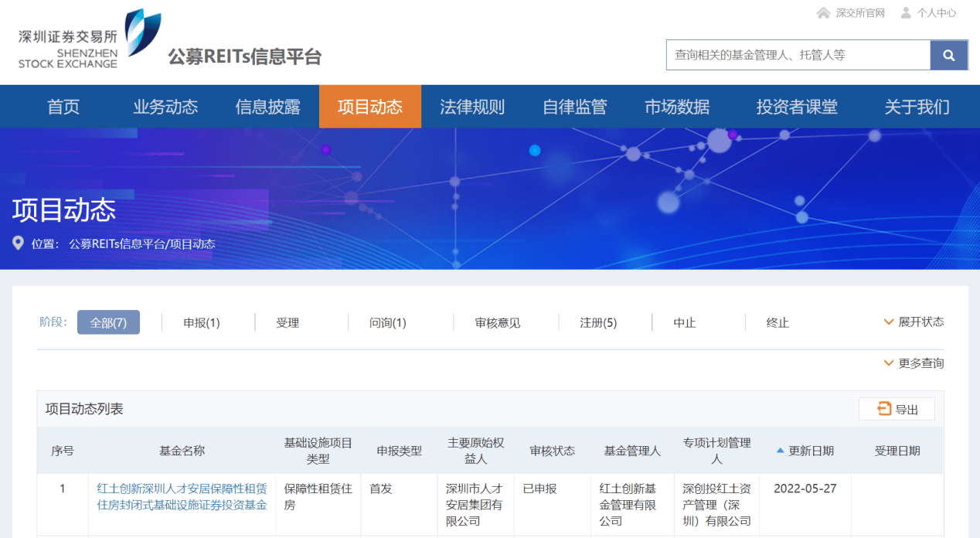Click the home icon for 深交所官网

coord(823,13)
